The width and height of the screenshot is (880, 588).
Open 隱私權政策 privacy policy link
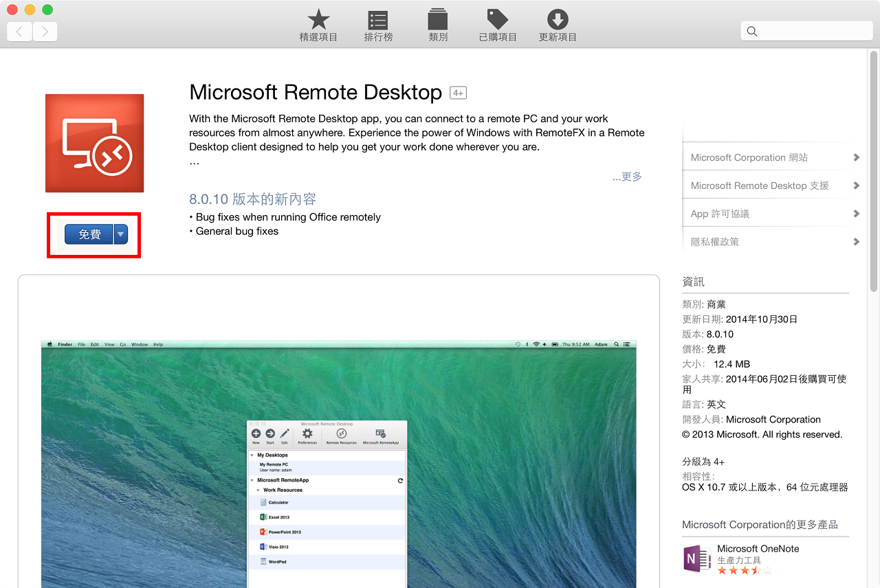[x=715, y=242]
